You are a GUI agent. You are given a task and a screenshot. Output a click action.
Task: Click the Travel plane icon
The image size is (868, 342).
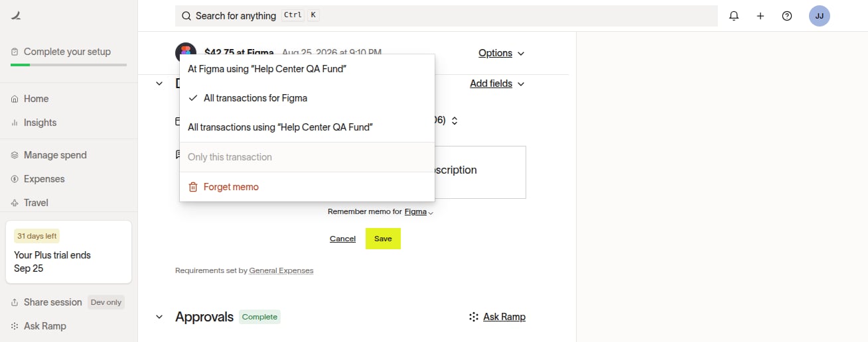15,203
